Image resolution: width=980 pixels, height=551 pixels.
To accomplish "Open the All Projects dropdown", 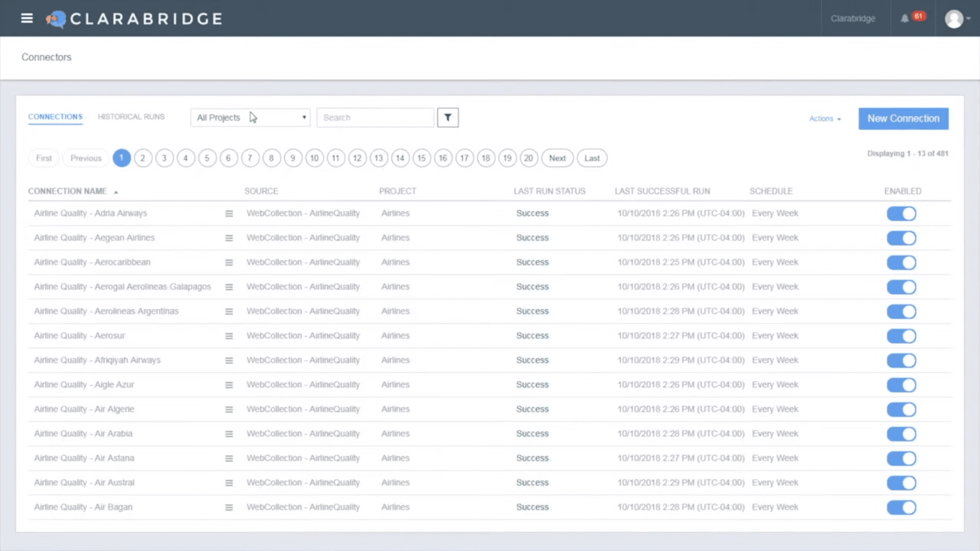I will pyautogui.click(x=250, y=117).
